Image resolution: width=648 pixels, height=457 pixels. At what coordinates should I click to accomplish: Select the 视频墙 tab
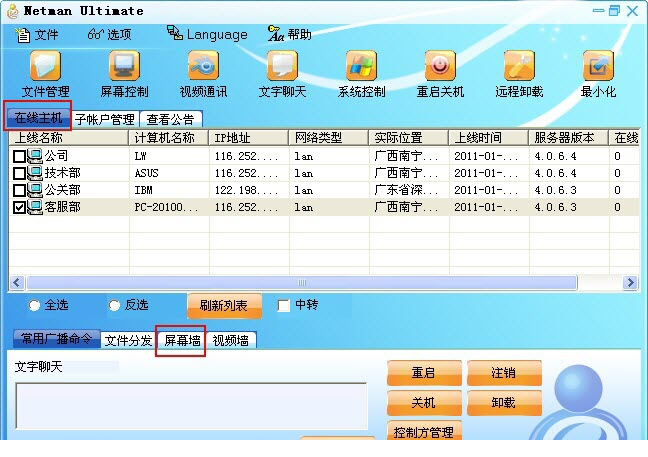(231, 340)
